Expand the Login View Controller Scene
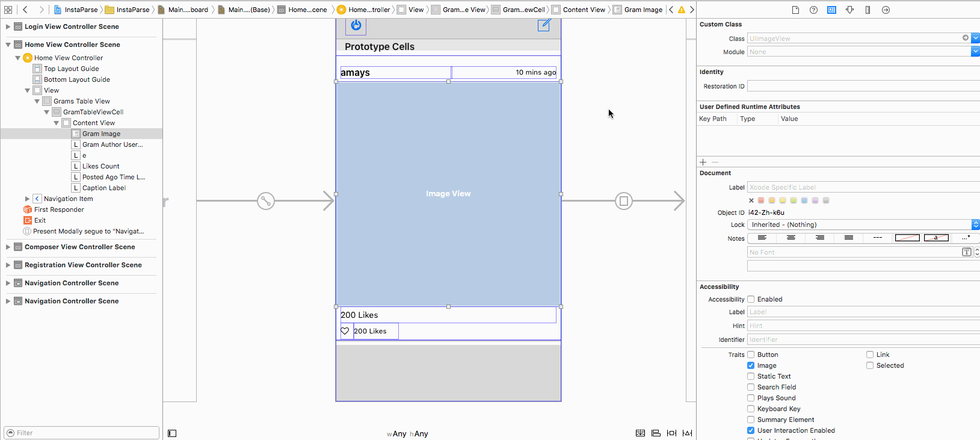 (8, 26)
